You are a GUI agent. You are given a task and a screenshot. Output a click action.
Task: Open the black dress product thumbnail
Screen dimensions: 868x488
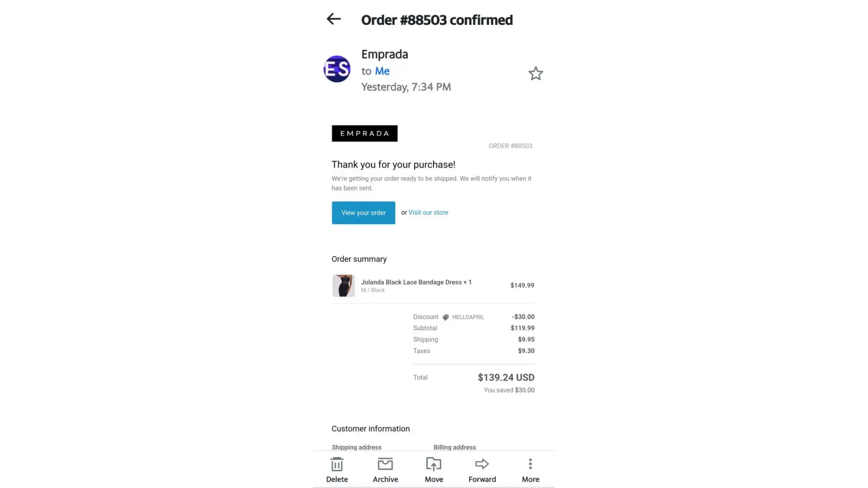coord(343,285)
